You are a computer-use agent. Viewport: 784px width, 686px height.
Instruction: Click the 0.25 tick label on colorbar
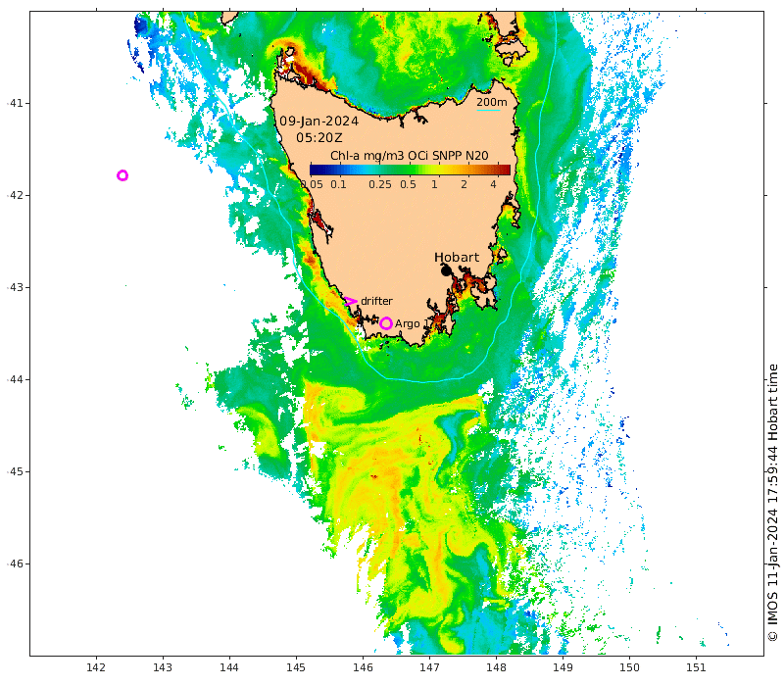click(380, 184)
